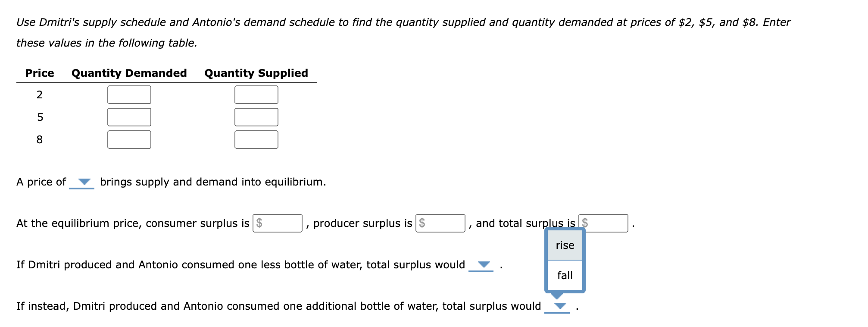Click the Quantity Demanded field for price 8

tap(128, 139)
